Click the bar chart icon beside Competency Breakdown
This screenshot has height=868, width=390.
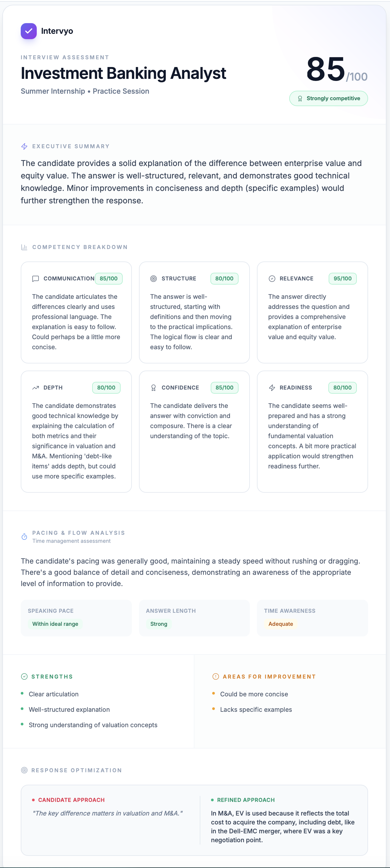(x=24, y=247)
